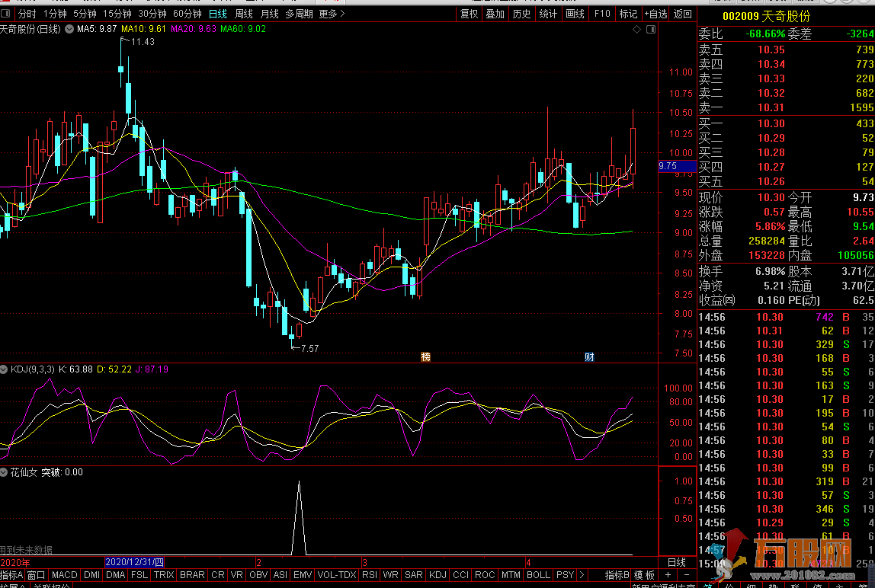Switch indicator to MACD
The image size is (875, 588).
pyautogui.click(x=65, y=574)
